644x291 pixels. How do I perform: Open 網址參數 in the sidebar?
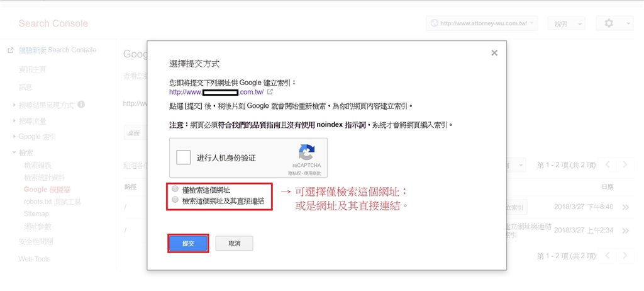38,226
